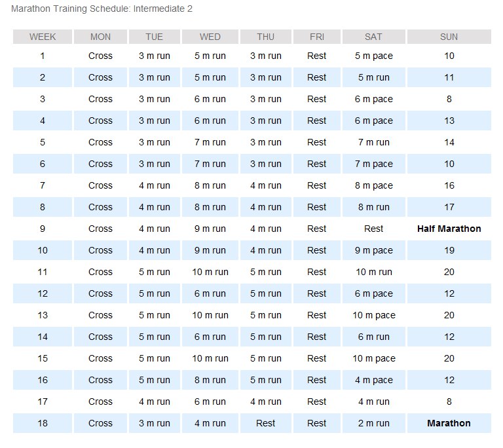
Task: Click Wednesday's '6 m run' in week 17
Action: (210, 401)
